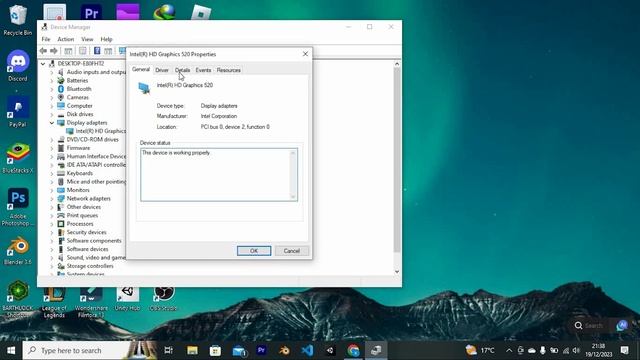Expand the Bluetooth category
This screenshot has width=640, height=360.
click(x=52, y=89)
